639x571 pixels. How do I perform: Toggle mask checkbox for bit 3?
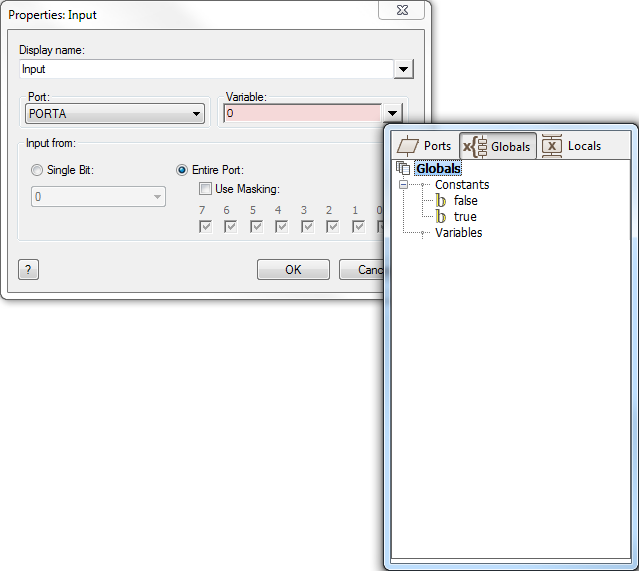[307, 227]
